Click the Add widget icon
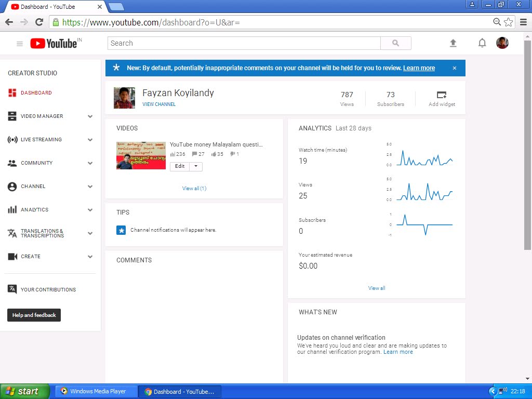The image size is (532, 399). tap(442, 95)
